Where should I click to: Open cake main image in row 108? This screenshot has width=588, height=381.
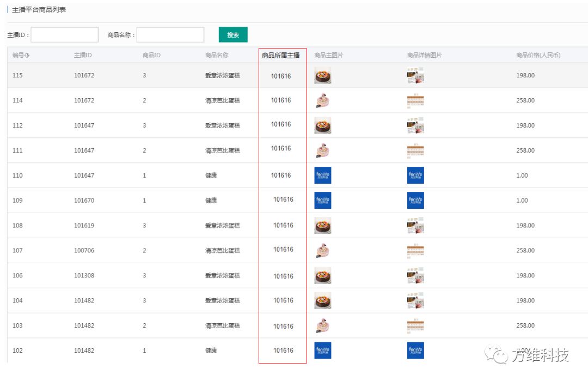322,226
